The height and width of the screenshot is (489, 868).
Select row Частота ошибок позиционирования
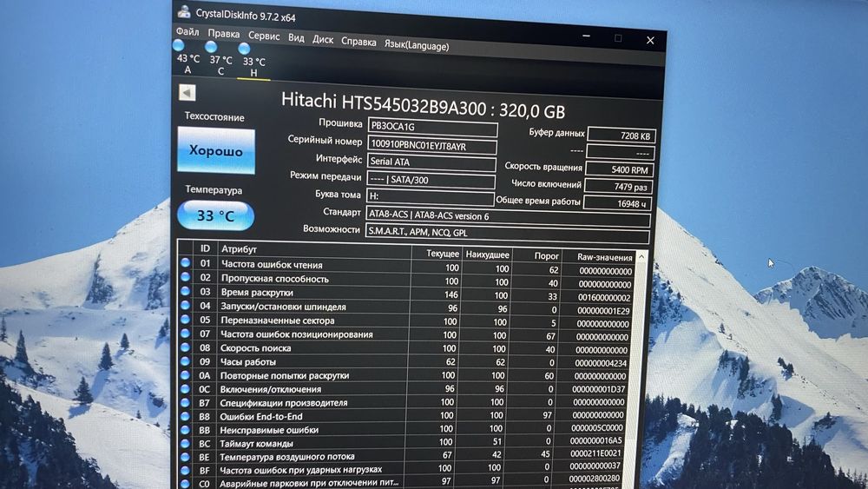coord(405,335)
